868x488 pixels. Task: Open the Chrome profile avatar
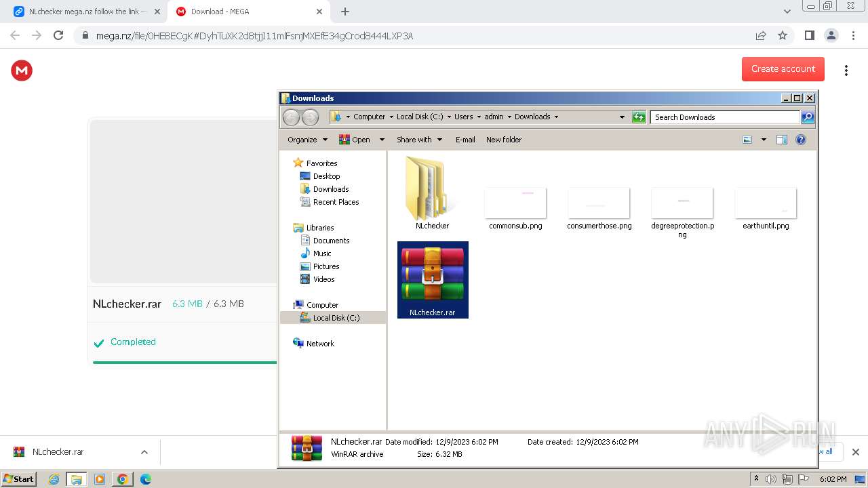pyautogui.click(x=831, y=35)
